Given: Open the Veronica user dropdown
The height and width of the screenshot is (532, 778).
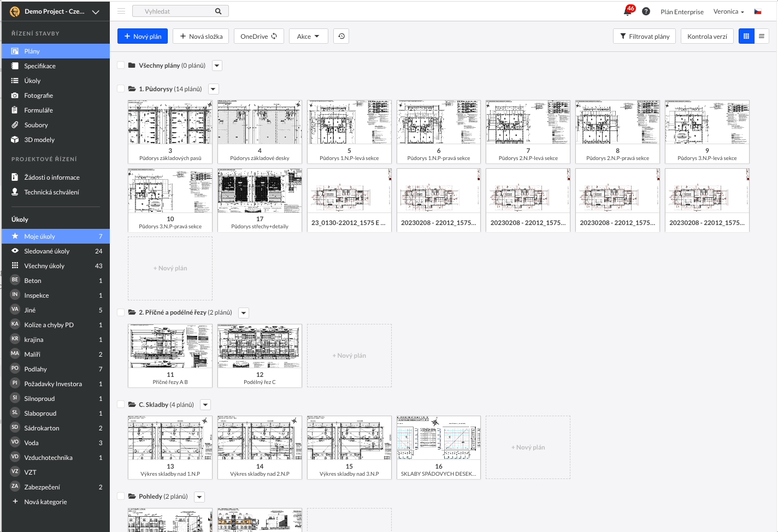Looking at the screenshot, I should pos(728,11).
